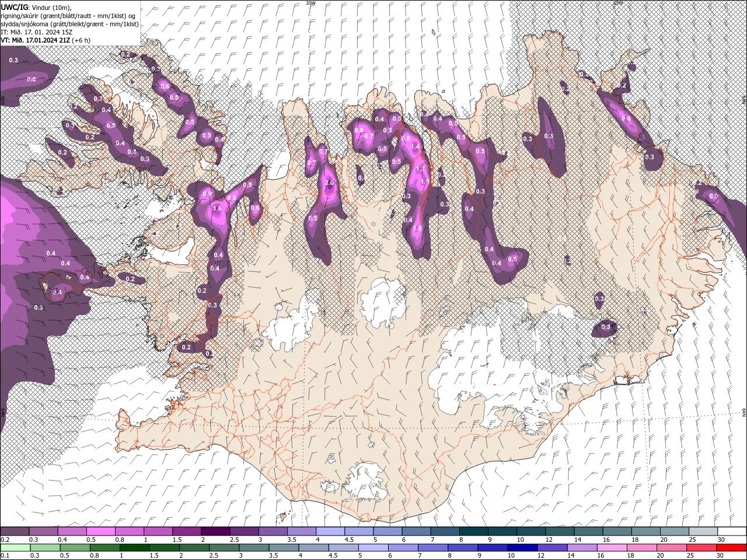
Task: Click the '64N' latitude label on the right edge
Action: [744, 412]
